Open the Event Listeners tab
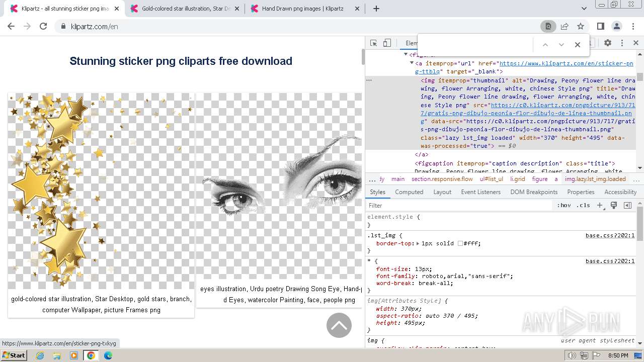 click(x=480, y=192)
